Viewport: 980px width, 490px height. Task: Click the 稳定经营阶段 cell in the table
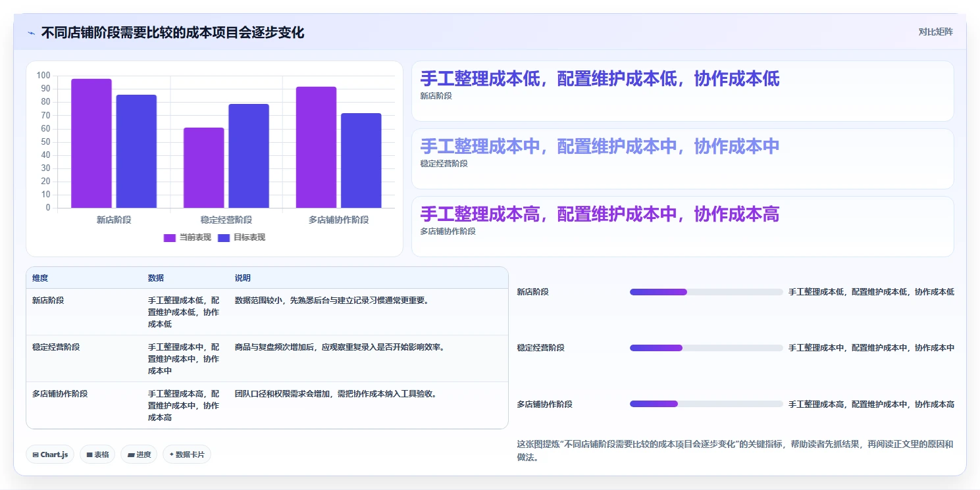(56, 347)
